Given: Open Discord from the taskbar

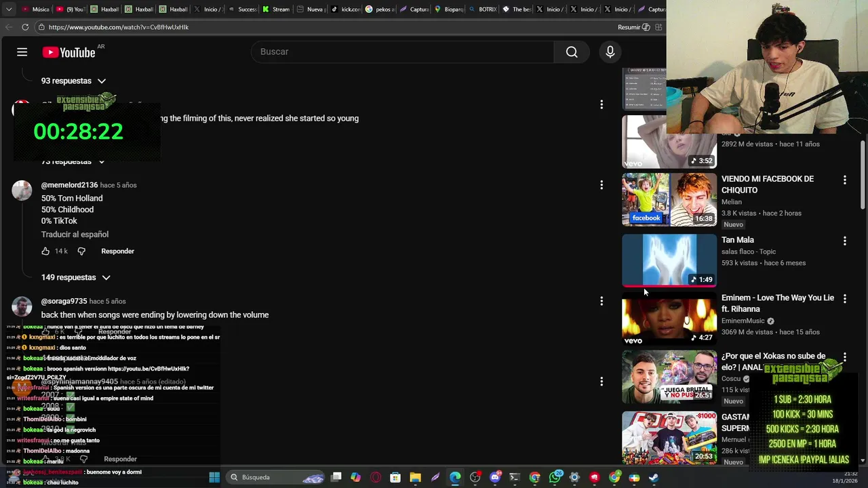Looking at the screenshot, I should [x=495, y=477].
